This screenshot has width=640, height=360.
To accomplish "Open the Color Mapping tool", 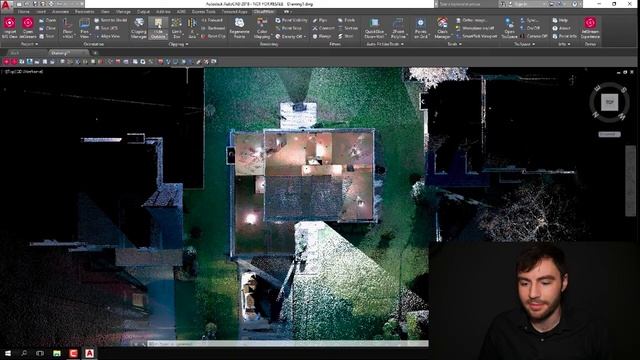I will (x=262, y=28).
